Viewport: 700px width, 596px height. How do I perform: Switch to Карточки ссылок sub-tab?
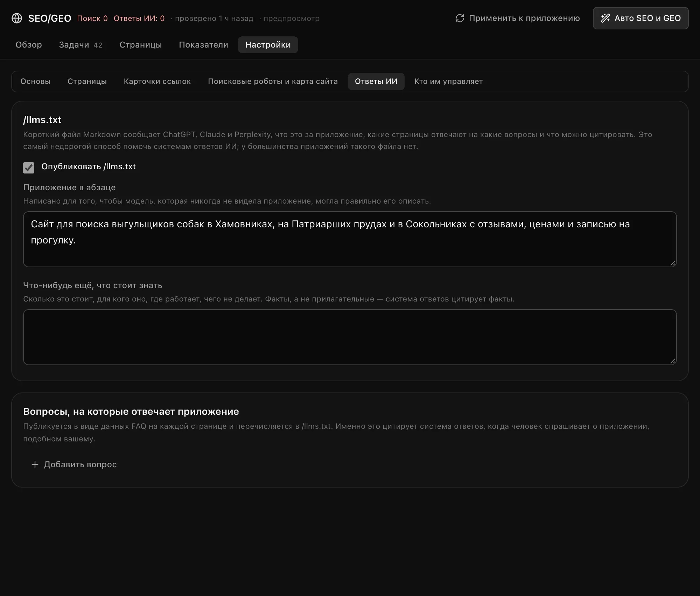(x=157, y=81)
